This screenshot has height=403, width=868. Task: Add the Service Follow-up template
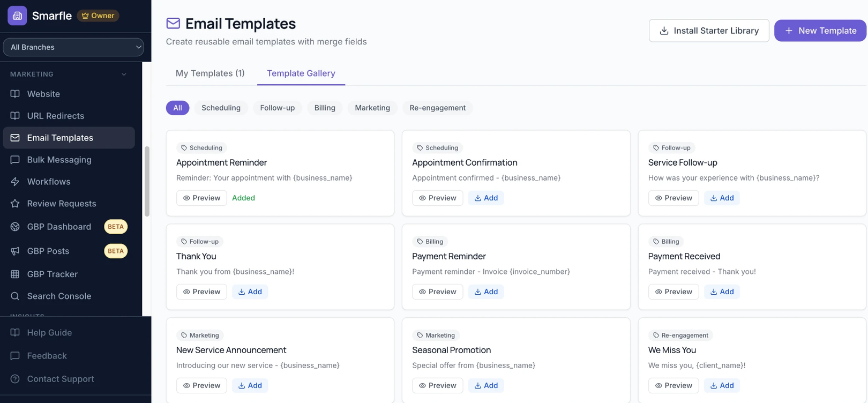[722, 198]
